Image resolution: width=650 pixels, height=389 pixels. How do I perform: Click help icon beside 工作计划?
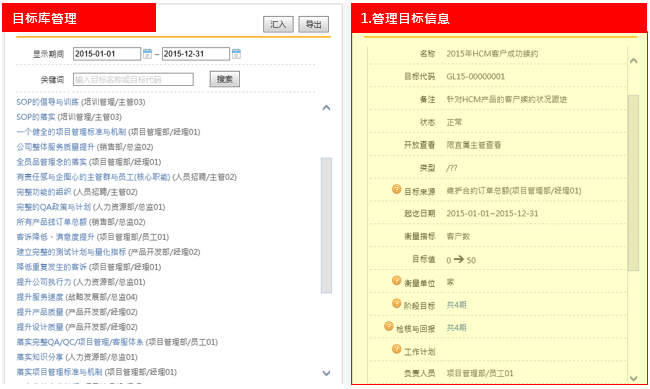[396, 349]
